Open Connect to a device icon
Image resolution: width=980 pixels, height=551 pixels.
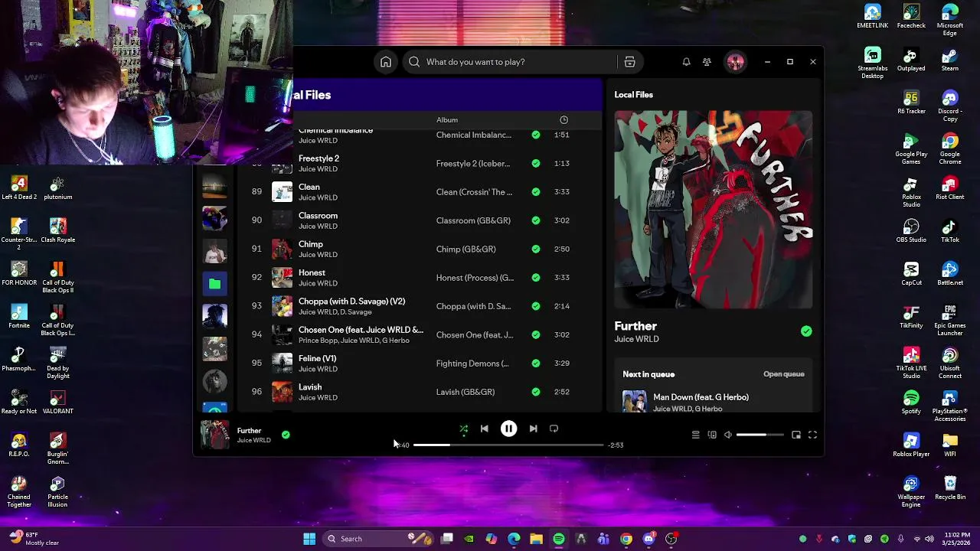(x=712, y=435)
